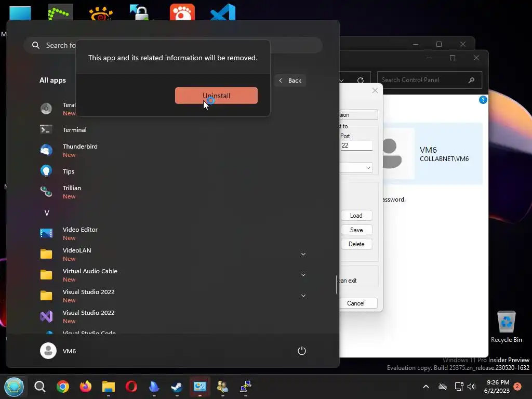Open notifications badge showing 2
Viewport: 532px width, 399px height.
tap(517, 386)
